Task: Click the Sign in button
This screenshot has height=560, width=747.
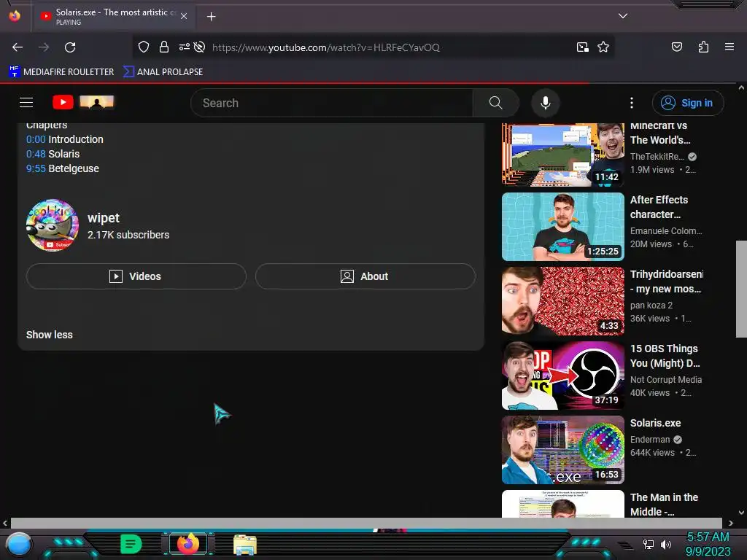Action: [687, 103]
